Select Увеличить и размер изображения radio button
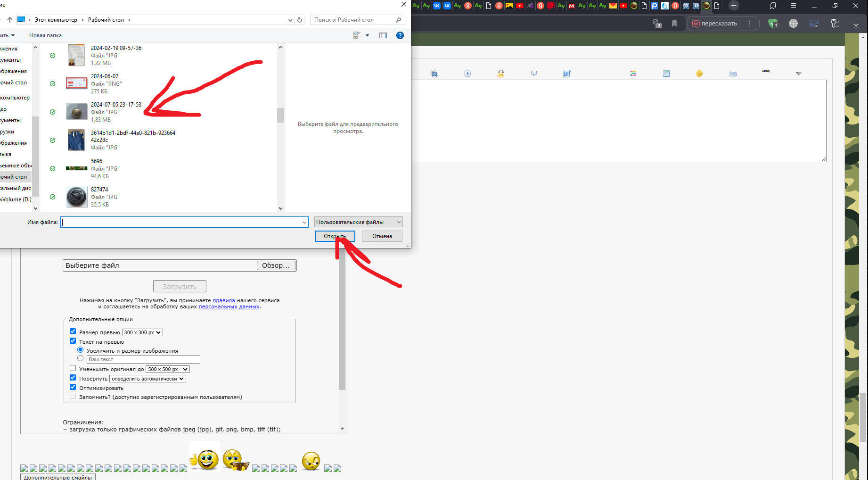868x480 pixels. click(80, 350)
